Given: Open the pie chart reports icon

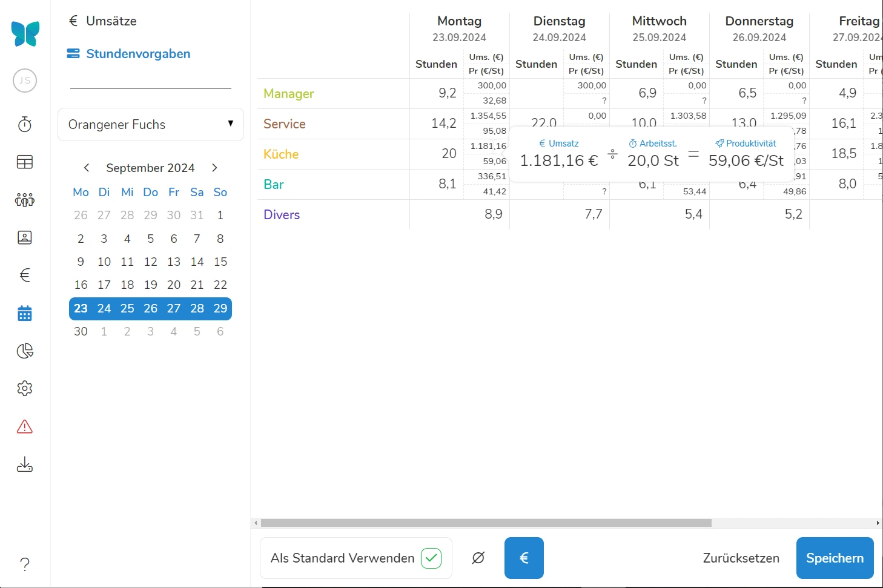Looking at the screenshot, I should pyautogui.click(x=25, y=351).
